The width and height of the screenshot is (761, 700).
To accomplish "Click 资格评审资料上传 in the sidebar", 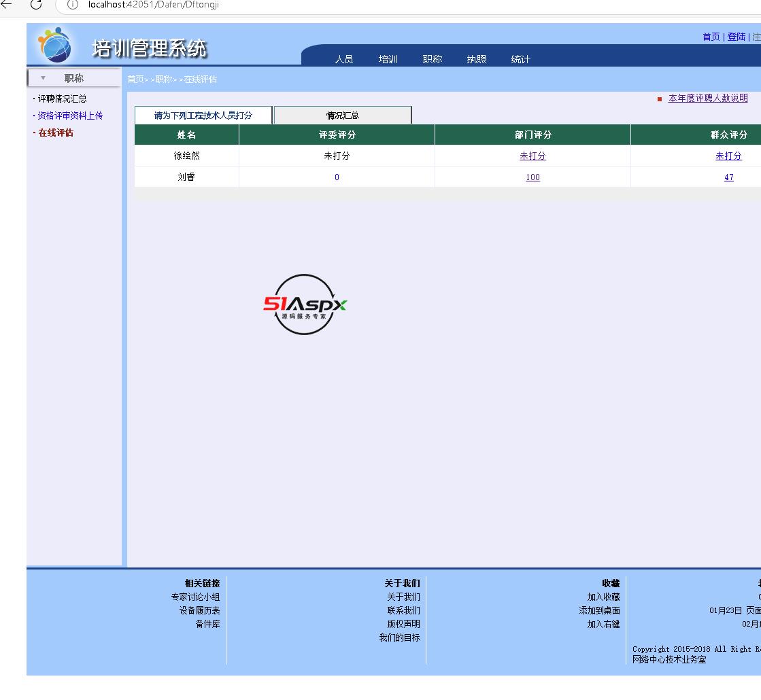I will (70, 116).
